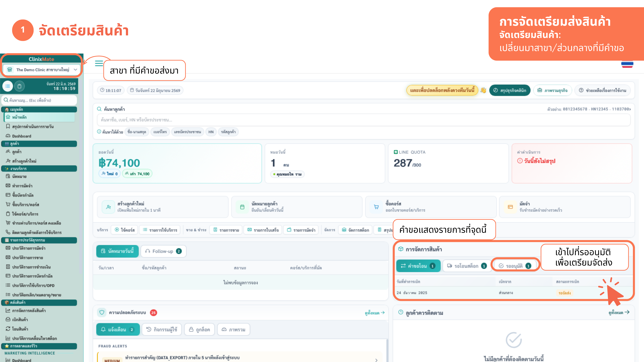Click the ใช้คอร์ส shortcut button
The height and width of the screenshot is (362, 644).
point(125,230)
